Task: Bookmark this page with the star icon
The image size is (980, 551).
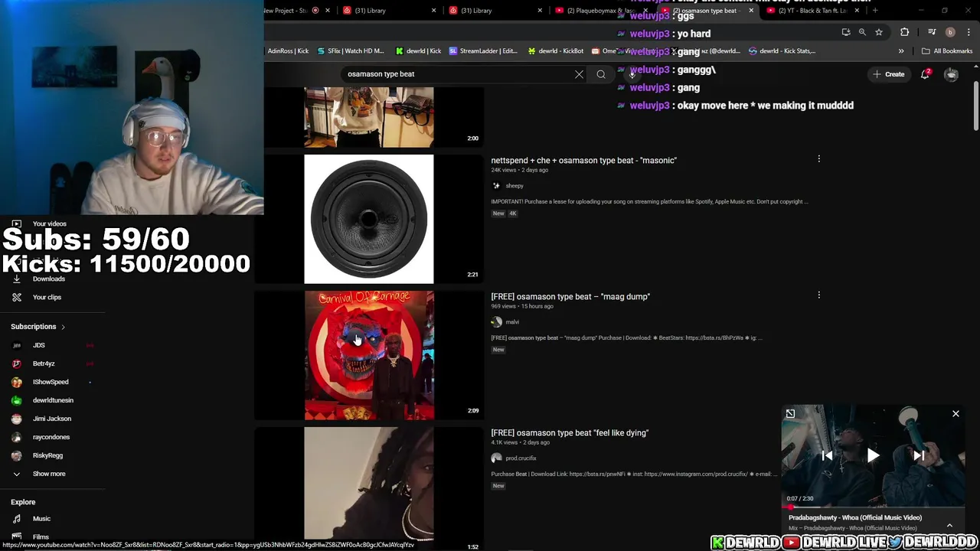Action: pyautogui.click(x=879, y=32)
